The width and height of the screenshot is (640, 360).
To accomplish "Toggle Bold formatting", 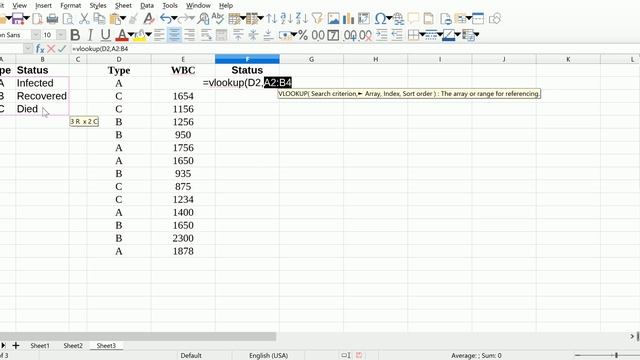I will (75, 35).
